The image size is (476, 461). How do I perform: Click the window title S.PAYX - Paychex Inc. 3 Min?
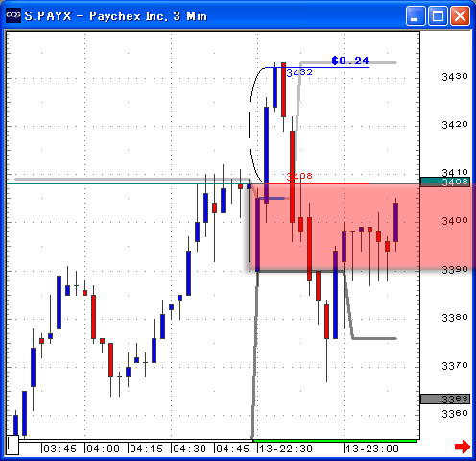[116, 16]
